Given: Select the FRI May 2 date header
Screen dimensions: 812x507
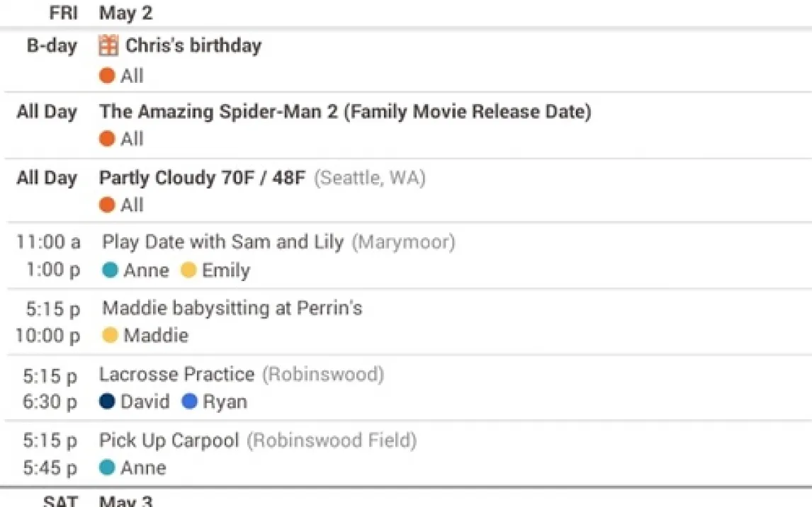Looking at the screenshot, I should (125, 13).
